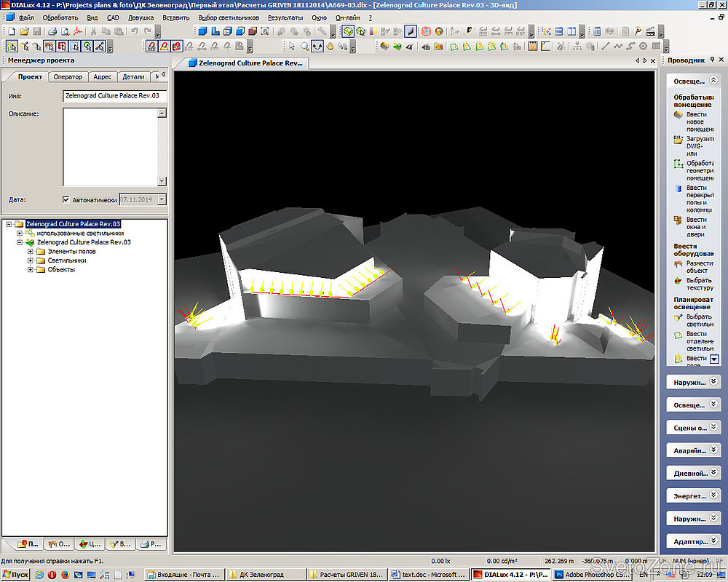Expand the Светильники folder node
Viewport: 728px width, 582px height.
[x=31, y=260]
